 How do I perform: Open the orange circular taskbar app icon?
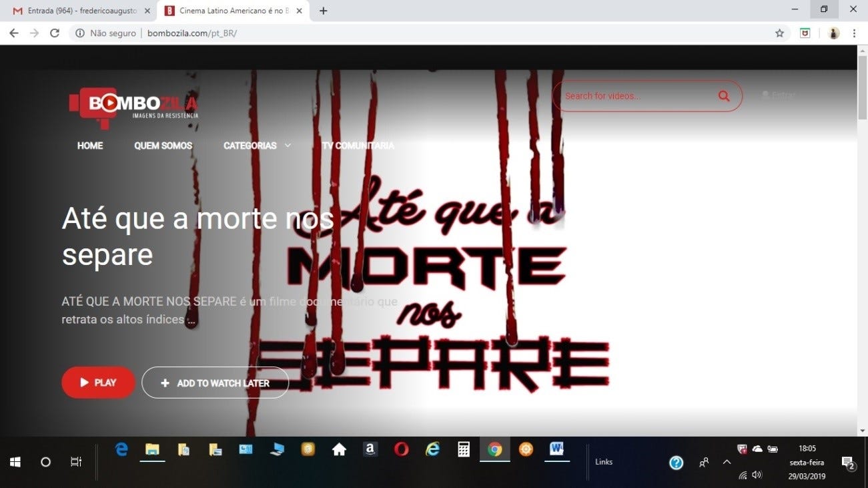coord(526,450)
